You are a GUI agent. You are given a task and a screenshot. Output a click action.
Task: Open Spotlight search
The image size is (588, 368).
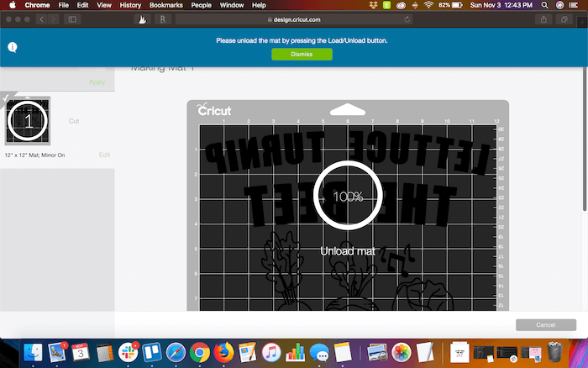[x=544, y=5]
